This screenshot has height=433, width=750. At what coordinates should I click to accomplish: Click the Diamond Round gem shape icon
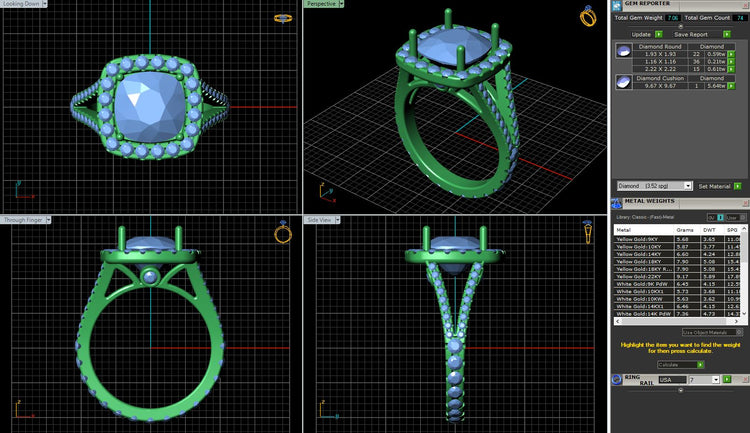click(624, 50)
